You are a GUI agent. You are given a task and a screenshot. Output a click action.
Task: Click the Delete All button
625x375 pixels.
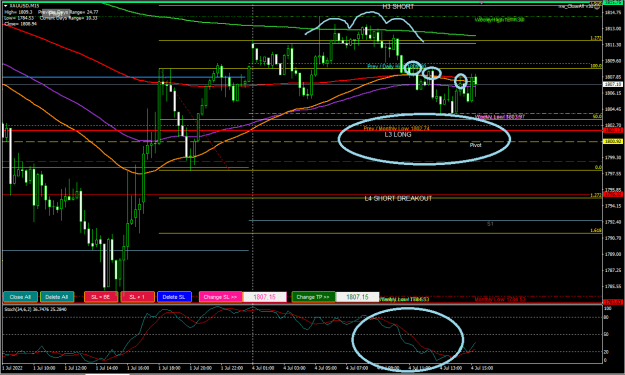57,297
